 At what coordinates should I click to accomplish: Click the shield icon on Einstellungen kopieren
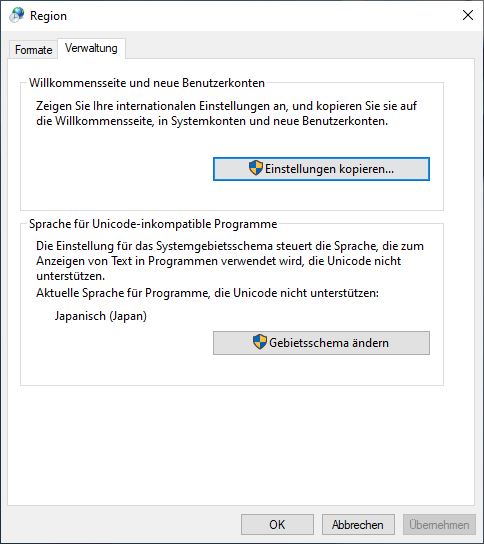256,168
